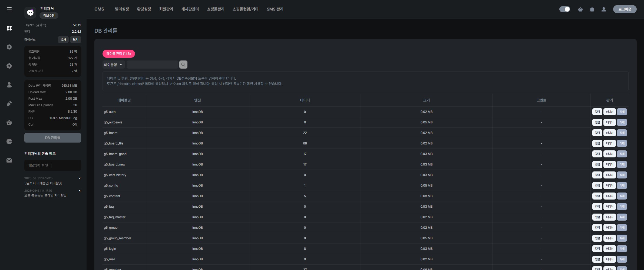This screenshot has width=644, height=270.
Task: Open the mail envelope icon in sidebar
Action: point(9,160)
